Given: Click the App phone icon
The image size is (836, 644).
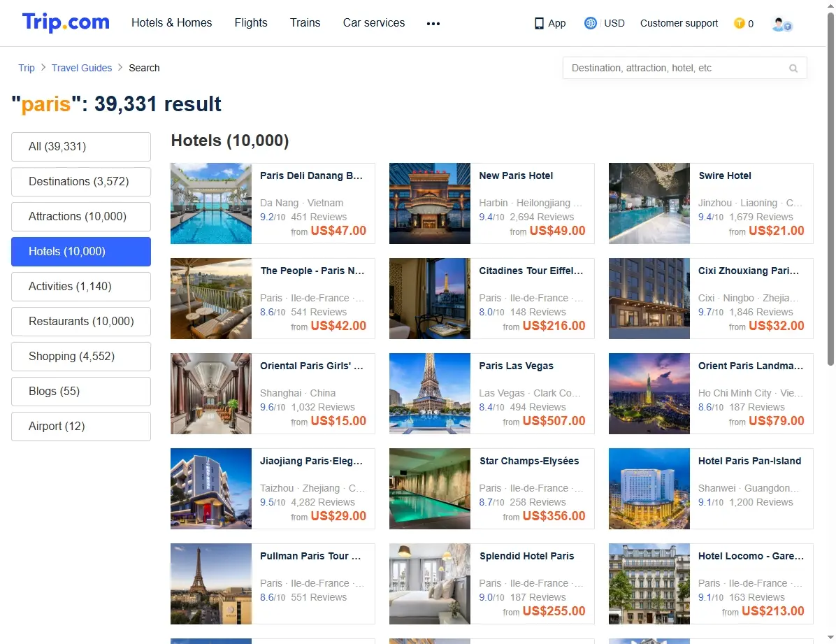Looking at the screenshot, I should coord(539,24).
